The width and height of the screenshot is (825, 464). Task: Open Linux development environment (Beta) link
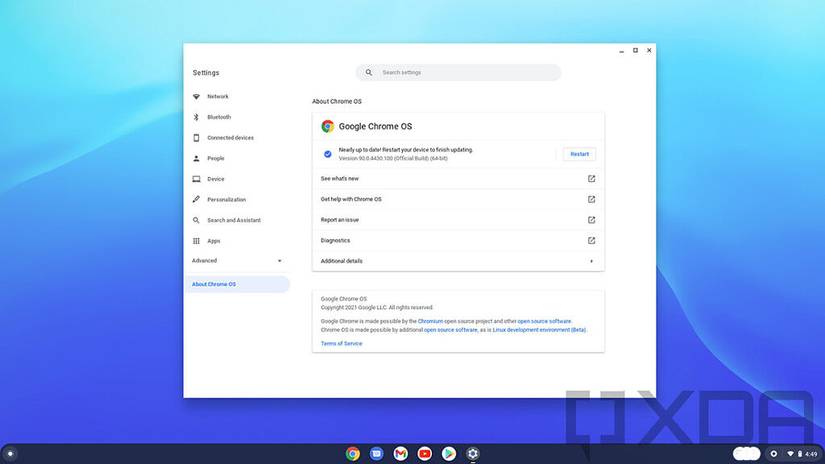pos(539,330)
